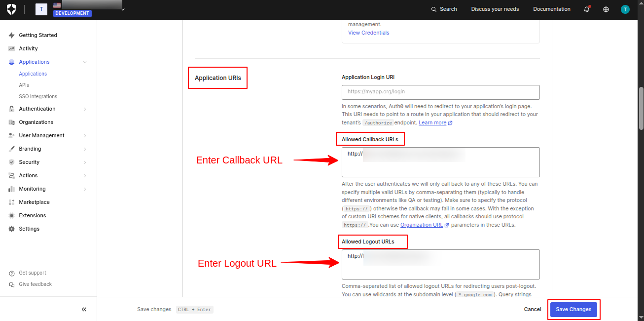The image size is (644, 321).
Task: Click Get support help icon
Action: pos(12,273)
